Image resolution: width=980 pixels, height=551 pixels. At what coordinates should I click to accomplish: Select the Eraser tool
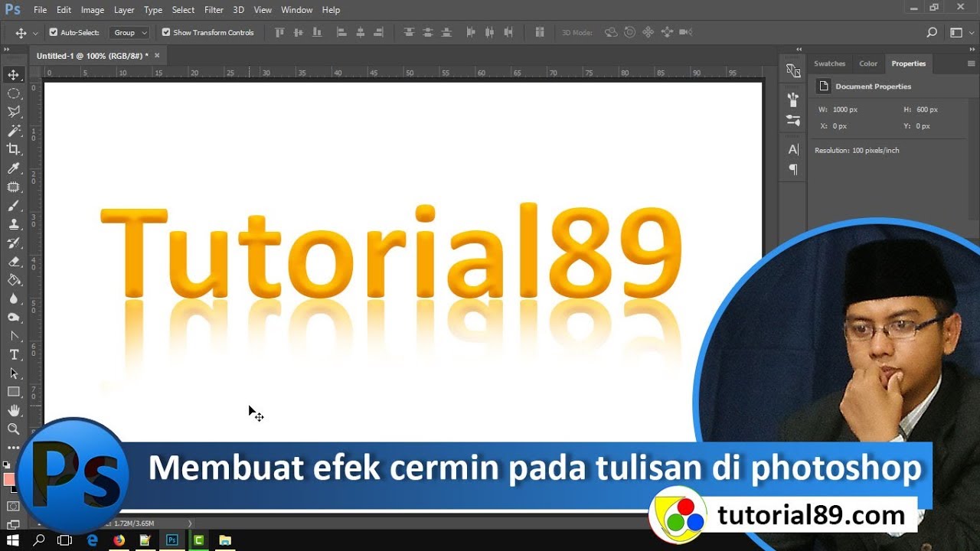click(14, 261)
